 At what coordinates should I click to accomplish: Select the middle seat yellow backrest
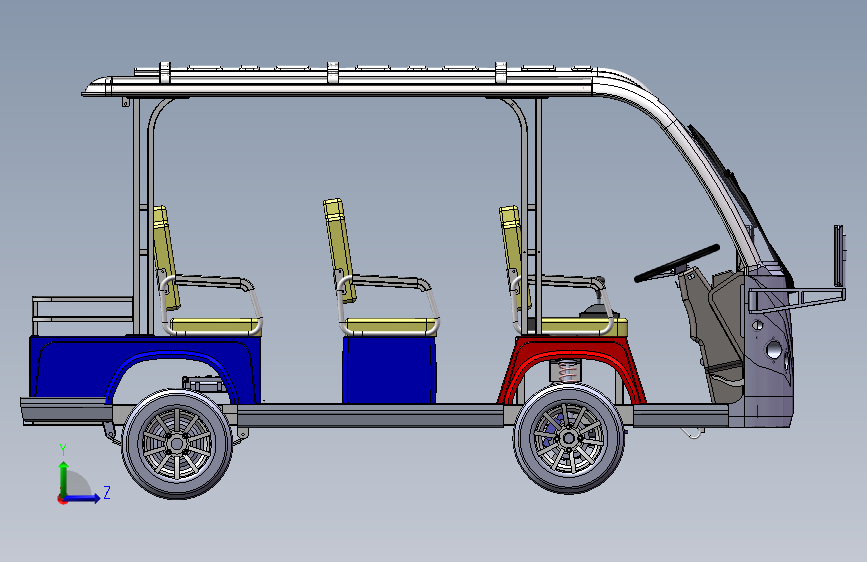[x=339, y=251]
